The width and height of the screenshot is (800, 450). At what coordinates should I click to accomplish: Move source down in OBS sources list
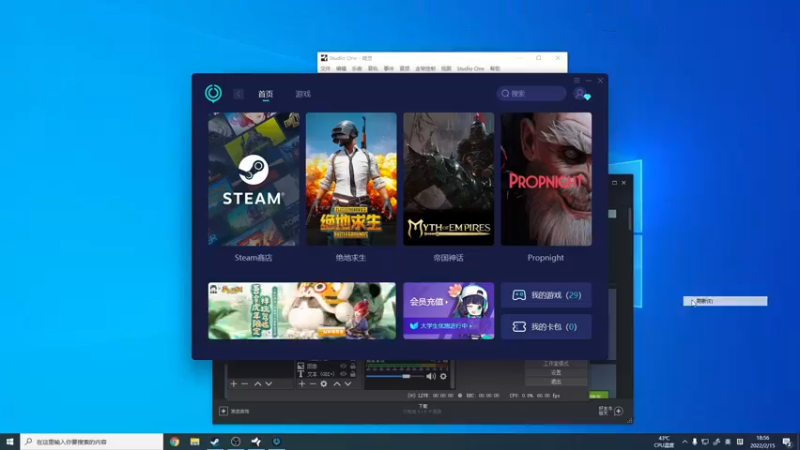348,384
